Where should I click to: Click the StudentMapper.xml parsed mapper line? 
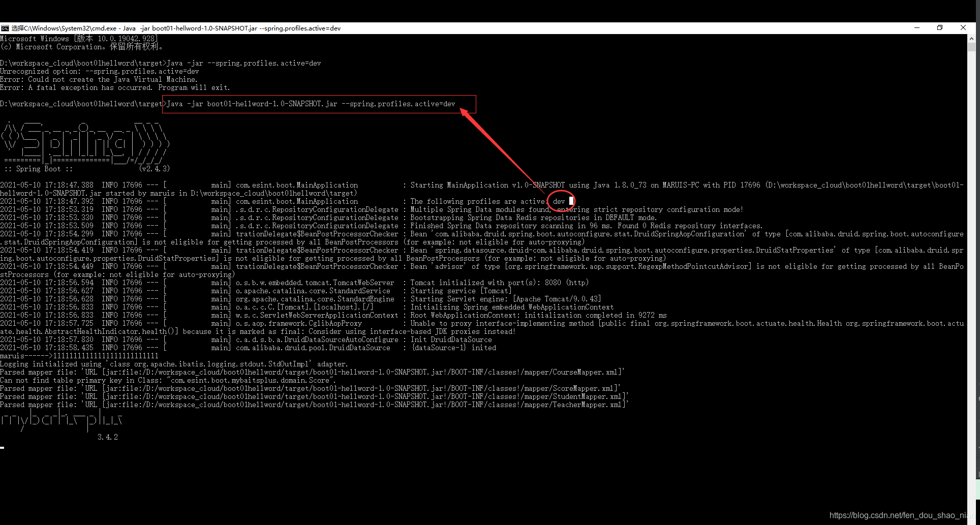(315, 397)
